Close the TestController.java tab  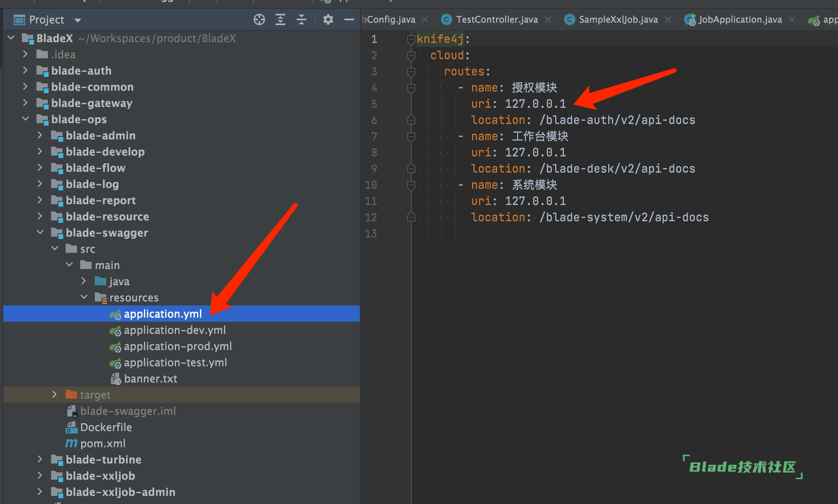(x=548, y=19)
